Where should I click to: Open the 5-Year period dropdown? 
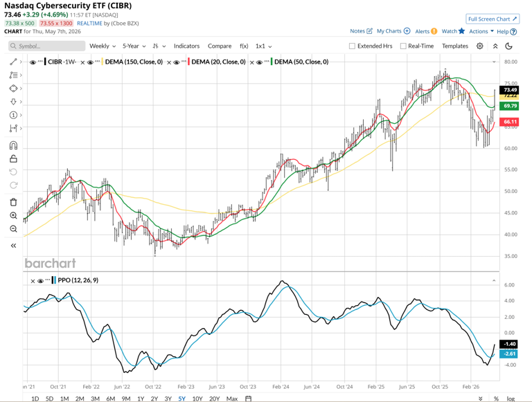coord(134,46)
